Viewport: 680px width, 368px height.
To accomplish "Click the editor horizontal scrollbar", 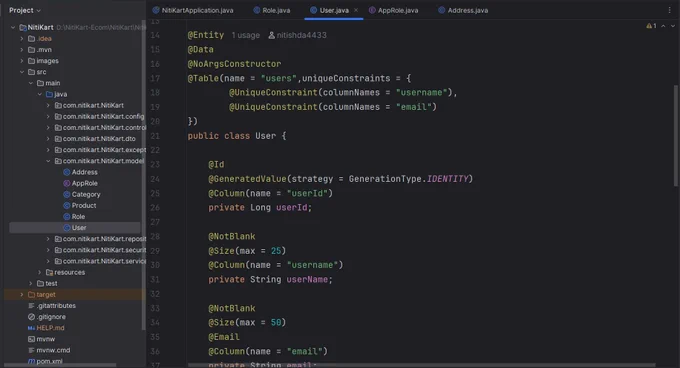I will (421, 365).
